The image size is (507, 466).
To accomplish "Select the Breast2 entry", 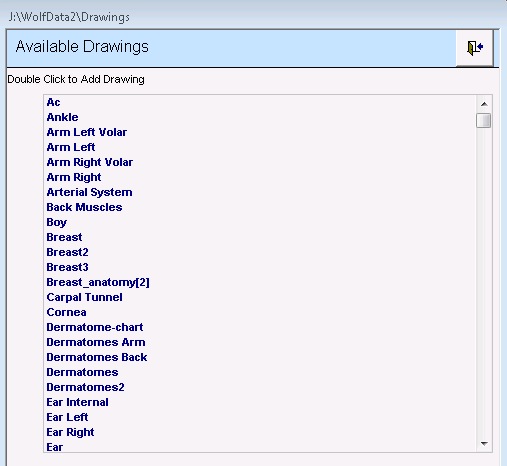I will 67,252.
